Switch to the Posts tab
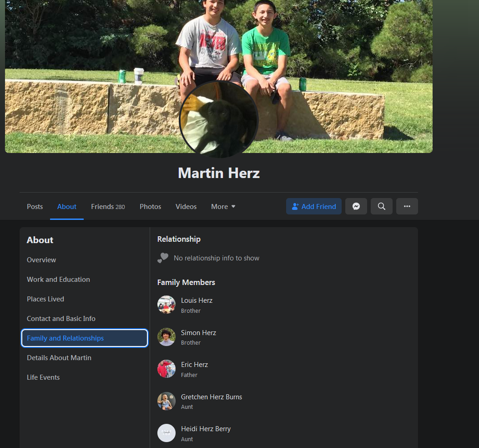Viewport: 479px width, 448px height. 35,207
